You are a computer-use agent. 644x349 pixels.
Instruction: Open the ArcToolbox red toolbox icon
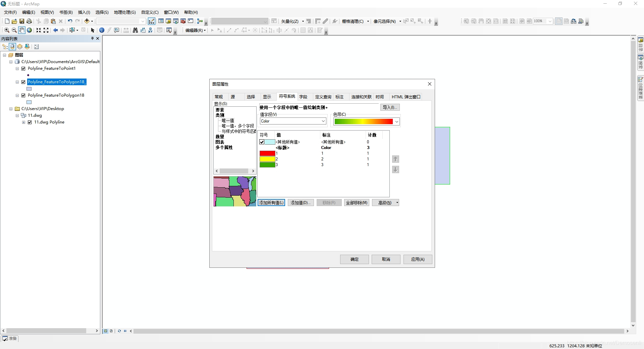183,21
